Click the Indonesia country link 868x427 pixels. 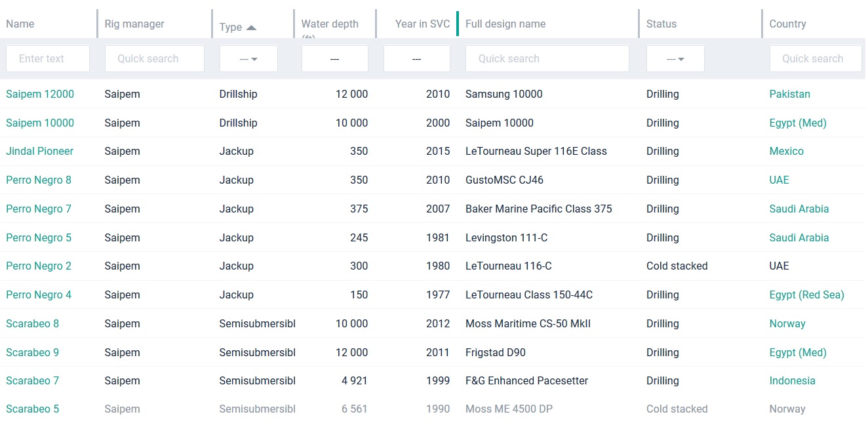click(x=792, y=381)
